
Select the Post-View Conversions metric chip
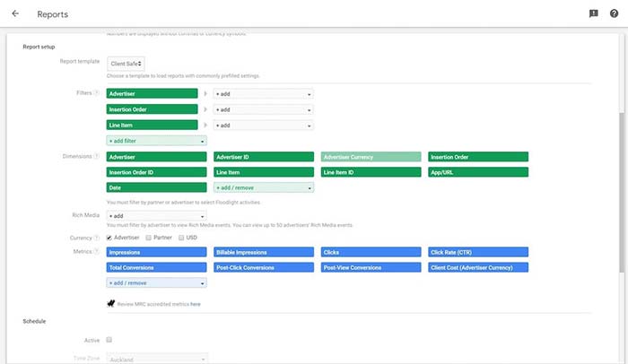coord(371,267)
